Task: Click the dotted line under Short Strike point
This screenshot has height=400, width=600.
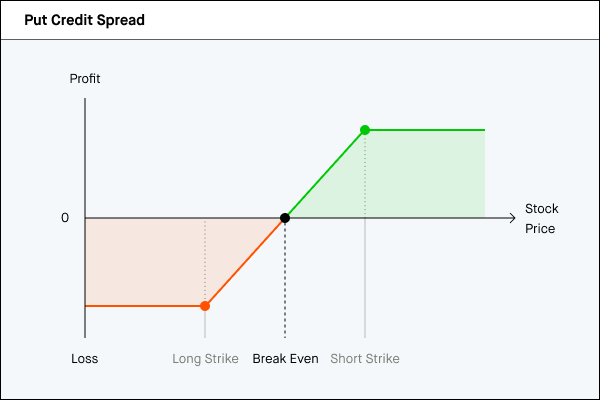Action: click(365, 175)
